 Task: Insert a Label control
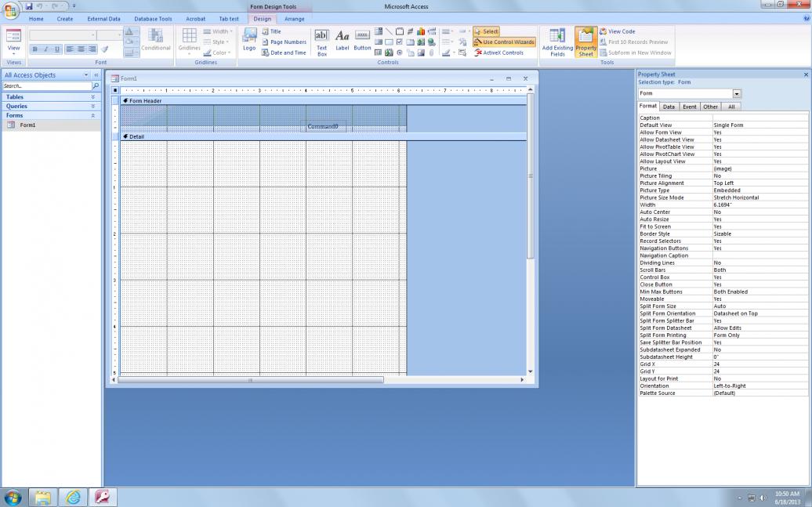(x=343, y=41)
